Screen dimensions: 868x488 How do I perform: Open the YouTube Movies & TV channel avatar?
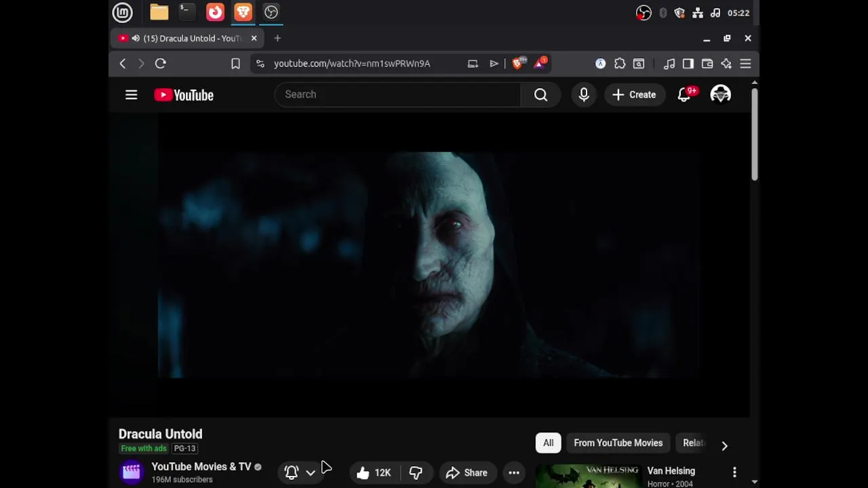[x=132, y=472]
